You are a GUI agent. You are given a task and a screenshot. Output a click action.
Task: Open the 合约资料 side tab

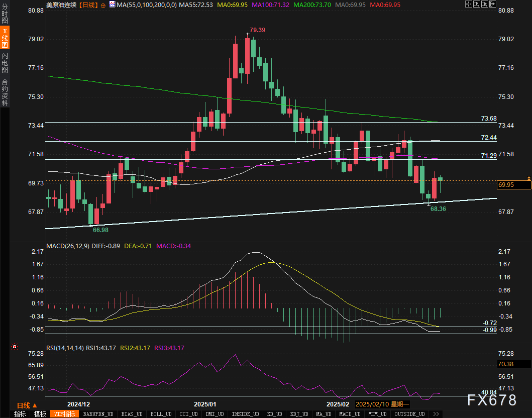(5, 92)
